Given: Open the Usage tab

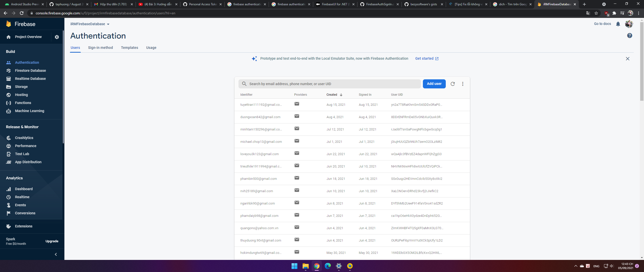Looking at the screenshot, I should click(151, 48).
